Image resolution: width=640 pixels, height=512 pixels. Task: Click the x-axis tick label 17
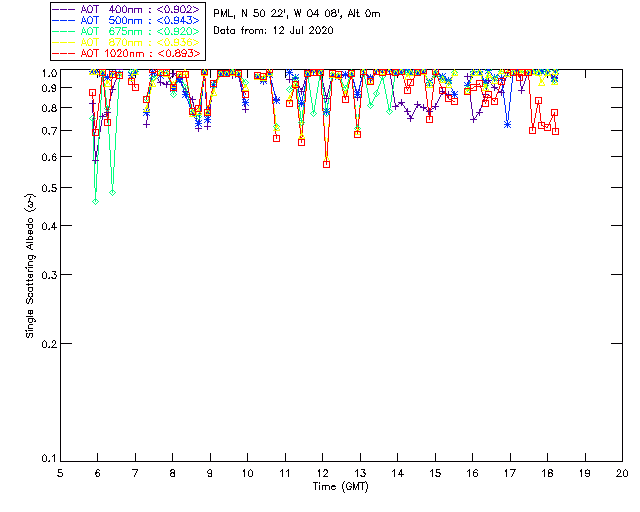(510, 473)
